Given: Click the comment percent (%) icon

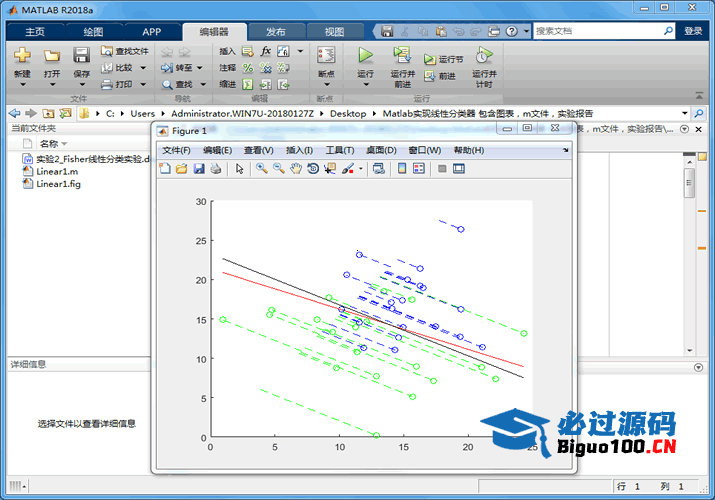Looking at the screenshot, I should click(248, 68).
